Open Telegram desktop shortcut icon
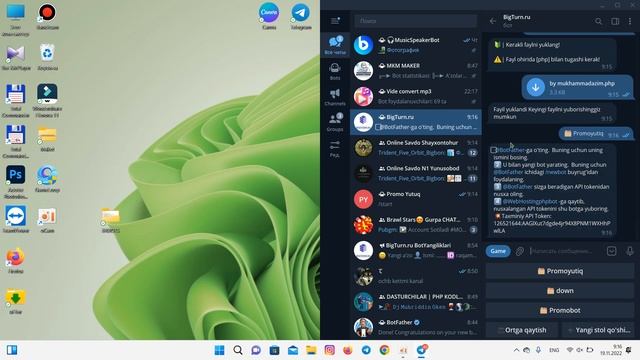The width and height of the screenshot is (640, 360). coord(301,16)
